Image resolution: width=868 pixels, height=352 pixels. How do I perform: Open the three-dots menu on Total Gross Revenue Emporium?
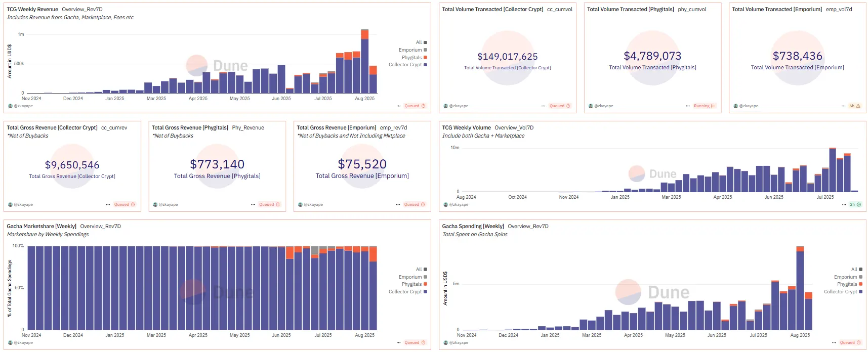point(398,205)
